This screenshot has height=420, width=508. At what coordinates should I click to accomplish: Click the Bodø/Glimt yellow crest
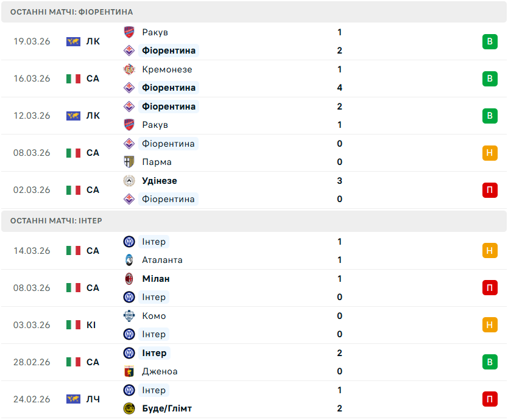pos(129,408)
